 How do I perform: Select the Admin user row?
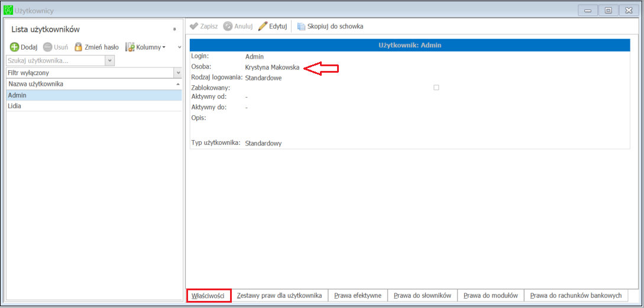tap(94, 95)
